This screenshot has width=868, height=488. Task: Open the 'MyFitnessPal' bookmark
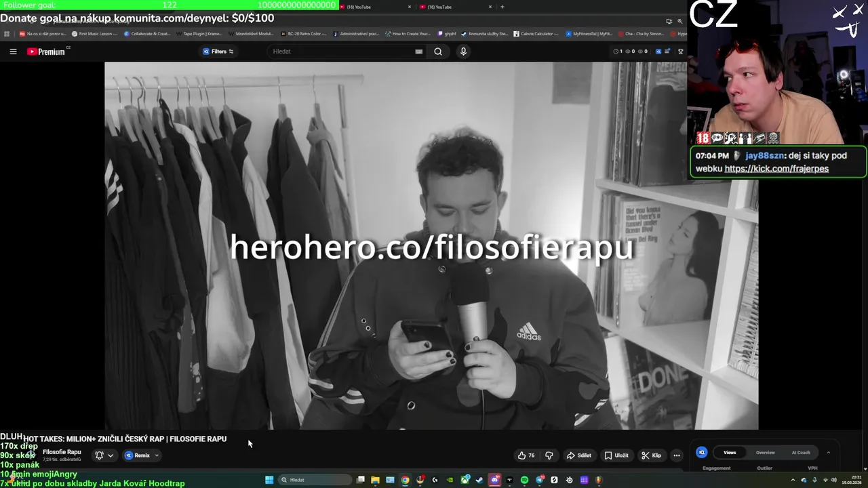[589, 33]
